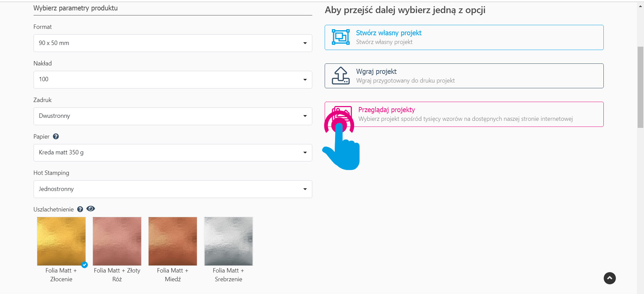Viewport: 644px width, 294px height.
Task: Open the Zadruk dropdown set to Dwustronny
Action: tap(173, 116)
